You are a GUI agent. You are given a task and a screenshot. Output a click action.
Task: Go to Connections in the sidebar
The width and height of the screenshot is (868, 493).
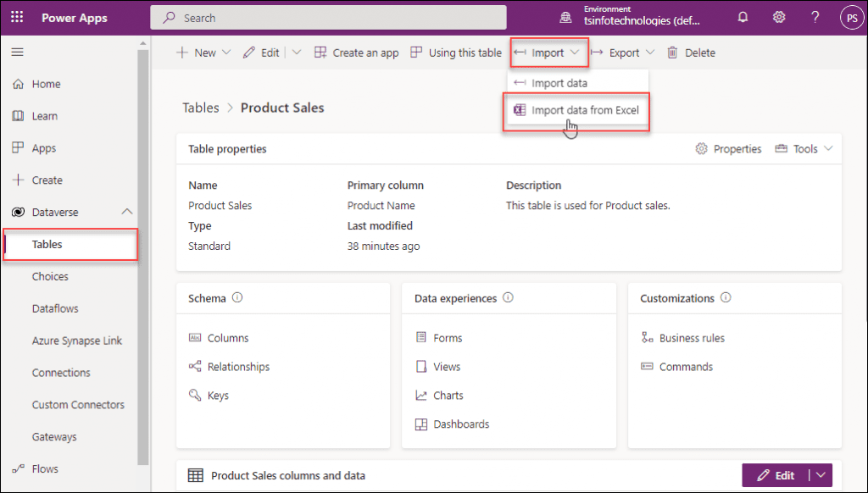(x=61, y=373)
